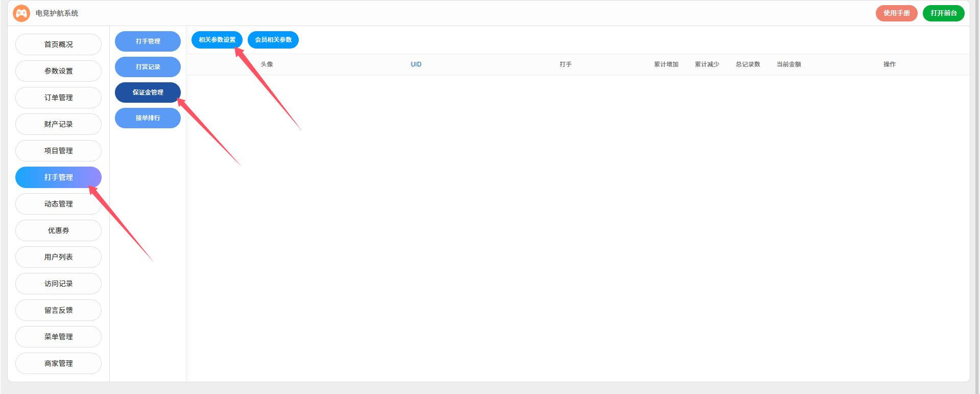This screenshot has width=980, height=394.
Task: Open the 优惠券 page
Action: point(58,230)
